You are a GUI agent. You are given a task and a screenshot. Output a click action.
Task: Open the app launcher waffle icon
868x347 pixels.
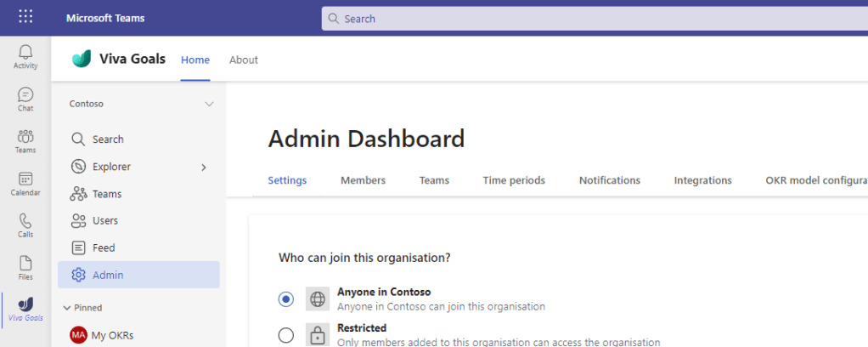25,17
